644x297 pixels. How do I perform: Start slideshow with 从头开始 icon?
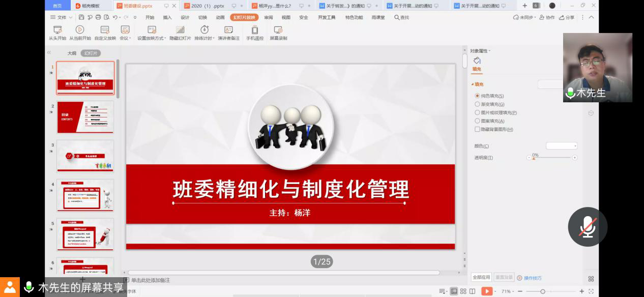point(57,30)
